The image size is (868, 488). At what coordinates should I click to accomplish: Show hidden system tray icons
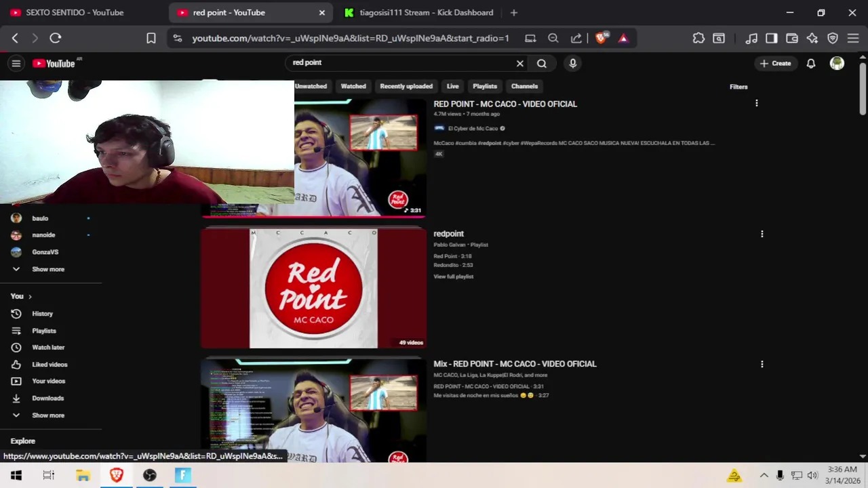(x=764, y=475)
